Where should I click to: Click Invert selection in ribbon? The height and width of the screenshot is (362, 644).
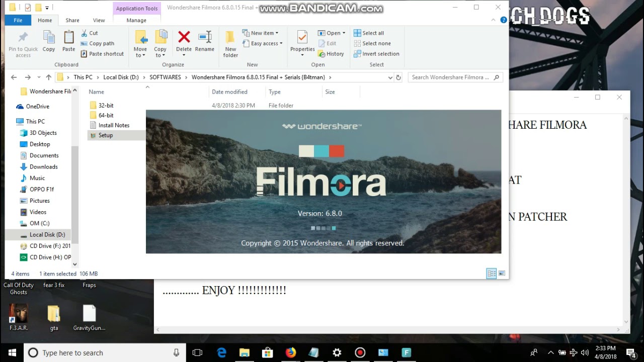pos(376,54)
